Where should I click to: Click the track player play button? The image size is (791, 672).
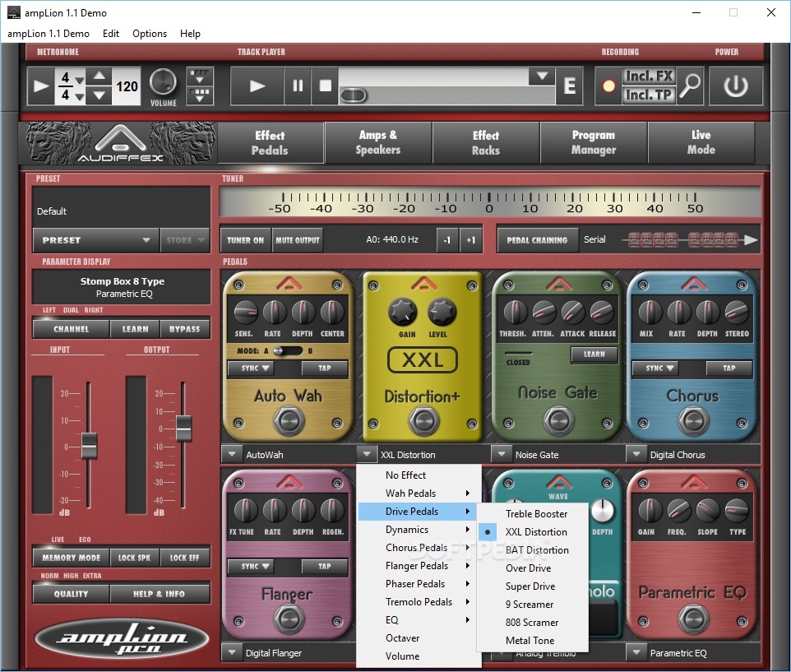(x=257, y=86)
